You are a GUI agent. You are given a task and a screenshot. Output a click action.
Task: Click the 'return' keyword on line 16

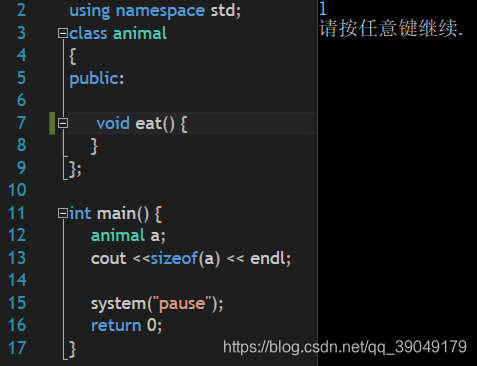click(116, 326)
